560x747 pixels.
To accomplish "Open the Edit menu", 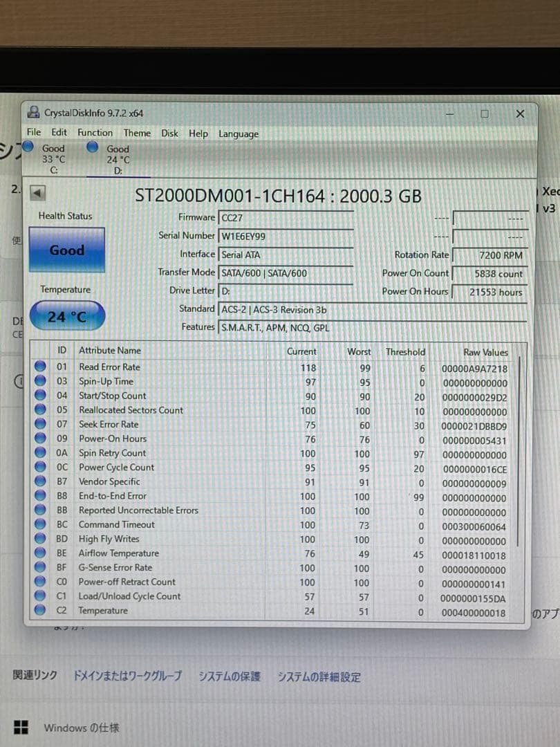I will 59,133.
